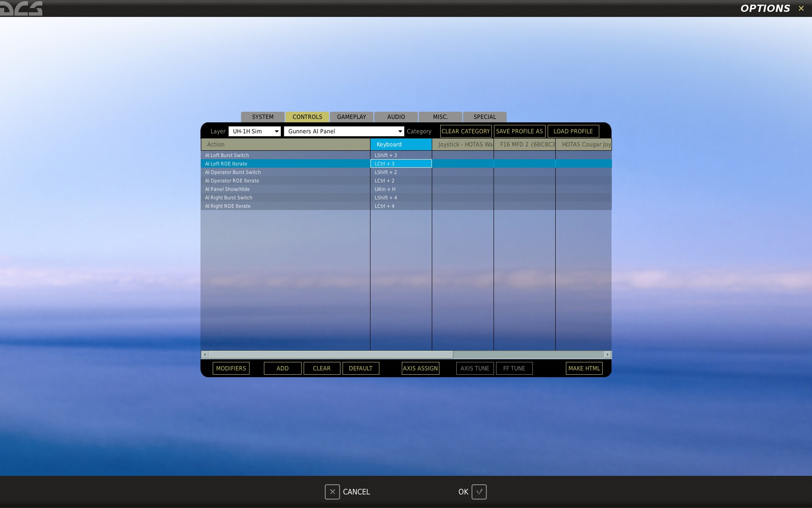Click the LCtrl + 2 keyboard cell
812x508 pixels.
pos(401,181)
